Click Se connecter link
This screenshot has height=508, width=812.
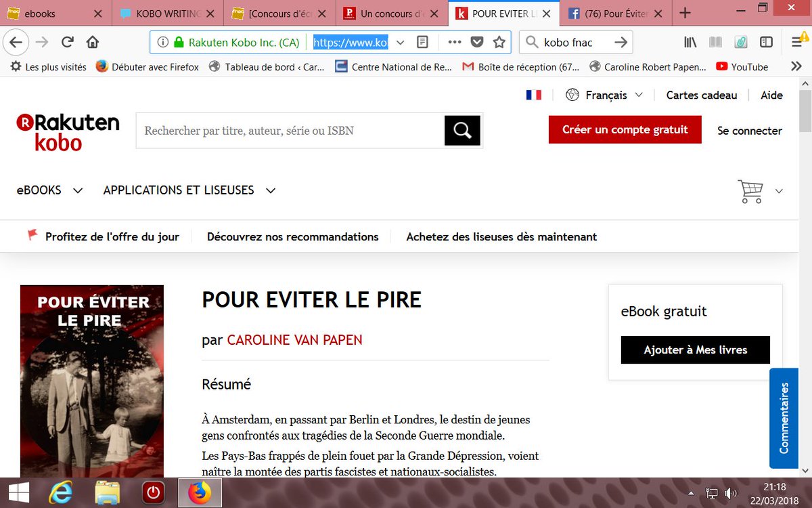point(750,131)
